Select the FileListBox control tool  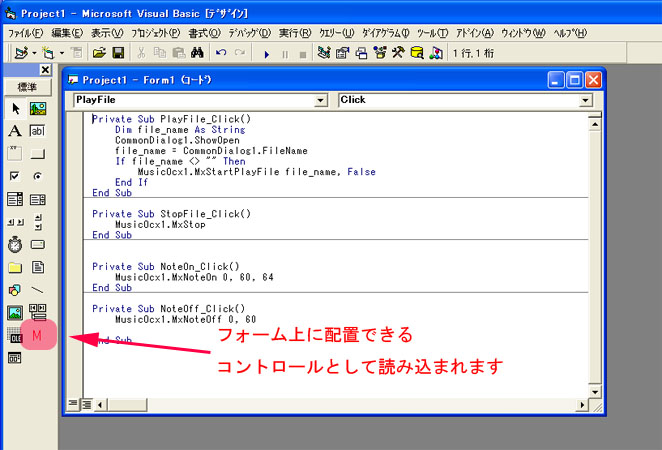(x=38, y=267)
